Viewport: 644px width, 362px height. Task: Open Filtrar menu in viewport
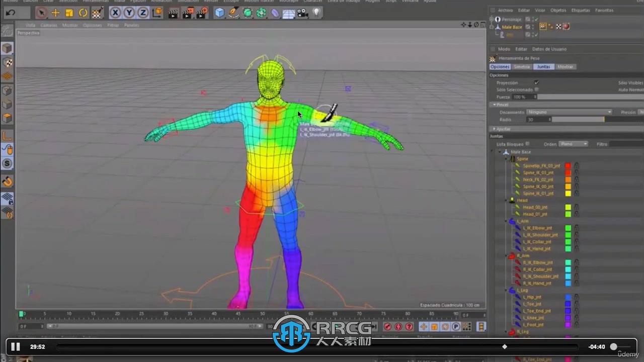click(113, 25)
